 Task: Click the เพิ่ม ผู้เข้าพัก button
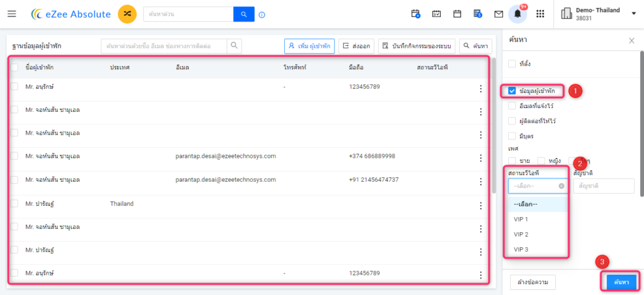tap(309, 46)
